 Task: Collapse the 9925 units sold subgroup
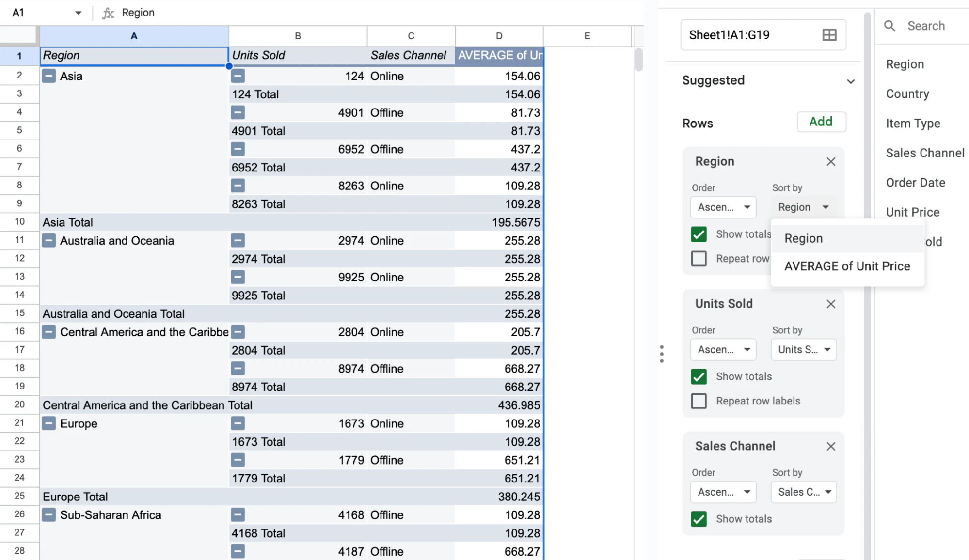click(238, 278)
